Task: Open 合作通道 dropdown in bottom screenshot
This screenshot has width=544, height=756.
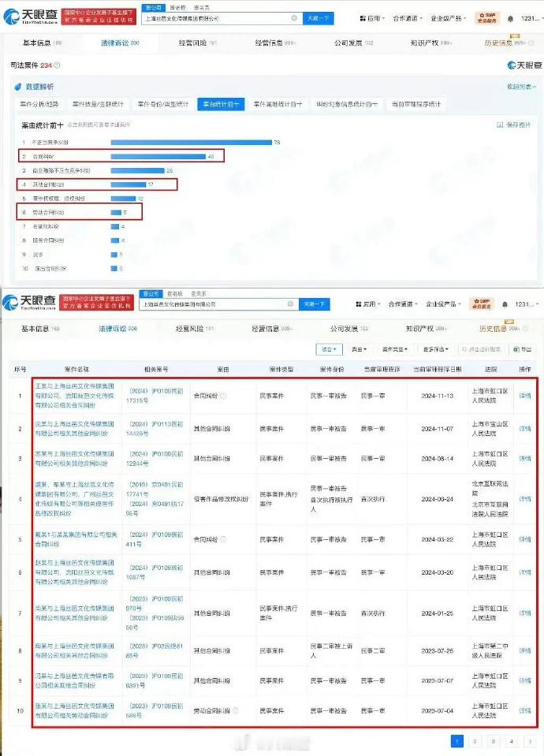Action: click(x=403, y=304)
